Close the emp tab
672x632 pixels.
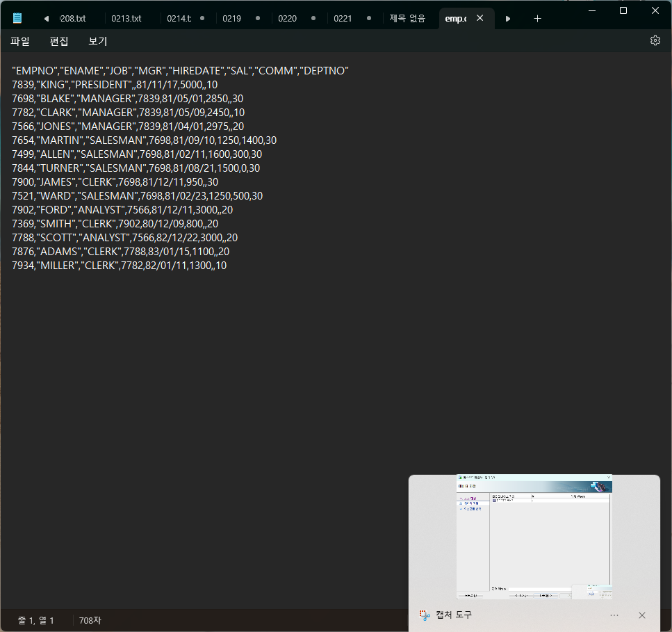click(x=480, y=18)
